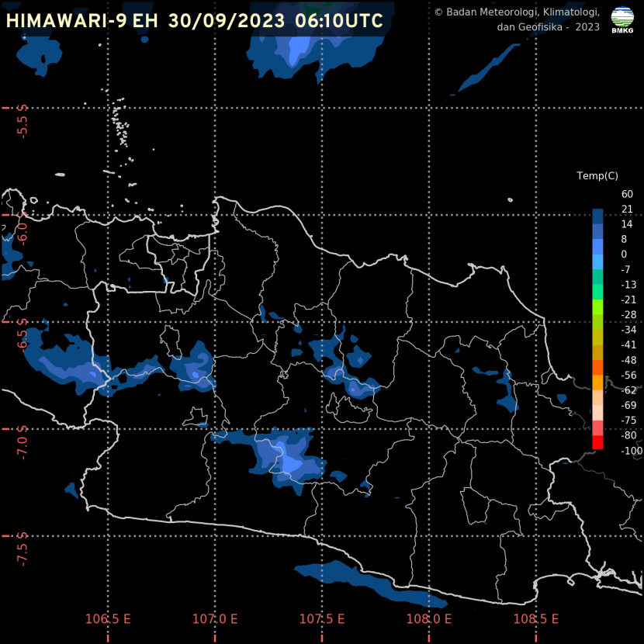Pick the red segment of temperature colorbar

point(597,443)
